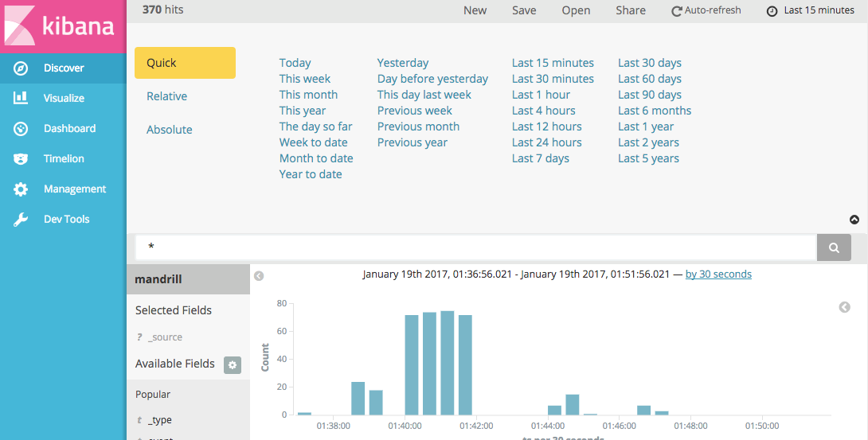Click inside the query search field

[x=476, y=247]
